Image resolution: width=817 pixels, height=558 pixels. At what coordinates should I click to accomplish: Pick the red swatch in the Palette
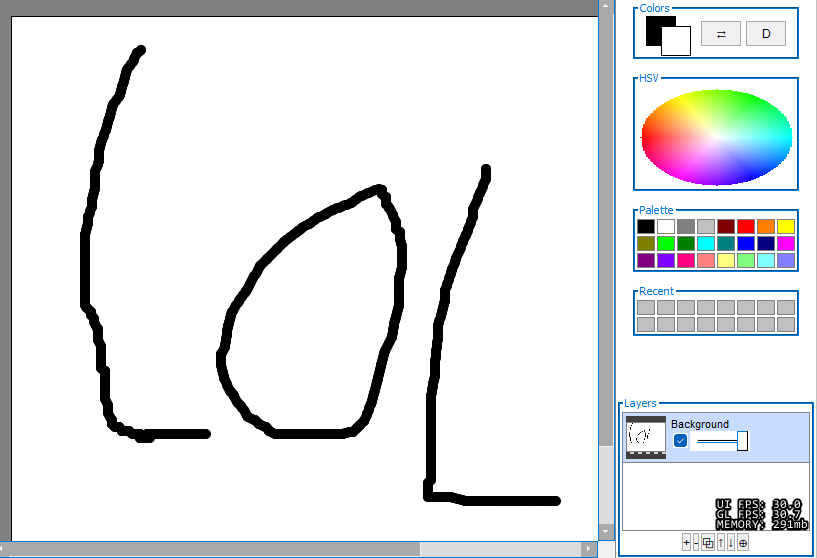pyautogui.click(x=746, y=227)
